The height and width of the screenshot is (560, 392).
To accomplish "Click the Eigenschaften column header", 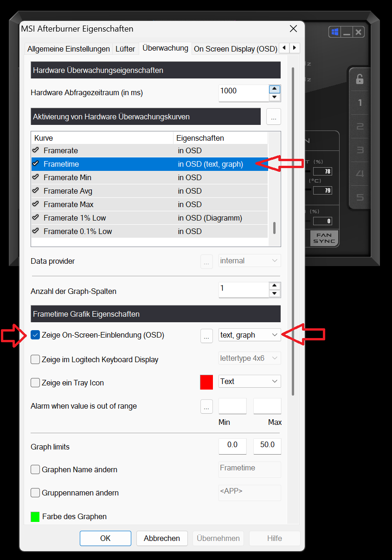I will tap(221, 138).
